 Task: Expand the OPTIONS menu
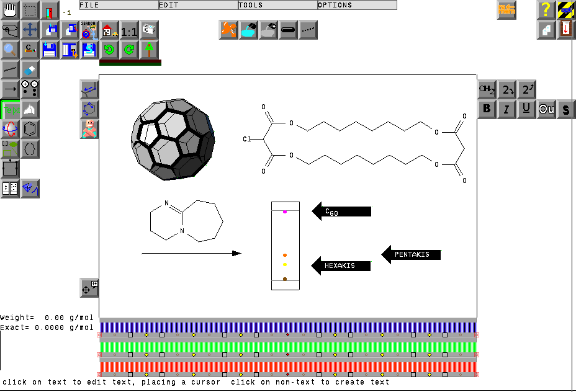(x=358, y=5)
